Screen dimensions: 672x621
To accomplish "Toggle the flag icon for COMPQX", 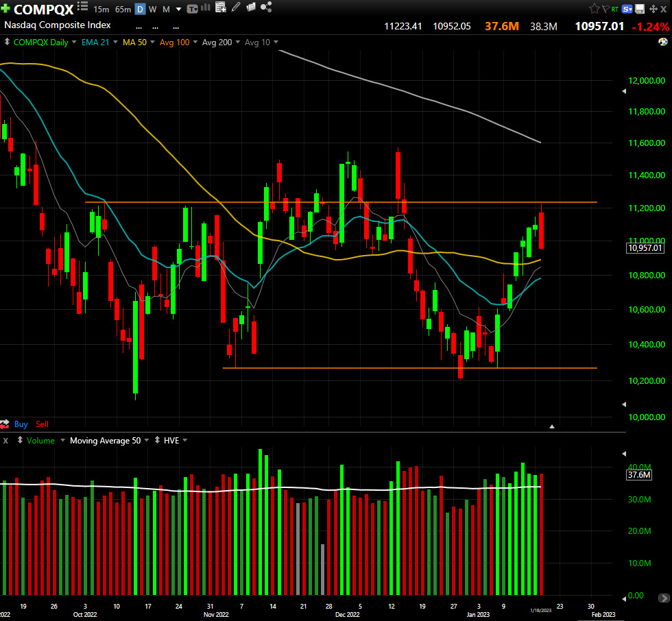I will tap(605, 8).
